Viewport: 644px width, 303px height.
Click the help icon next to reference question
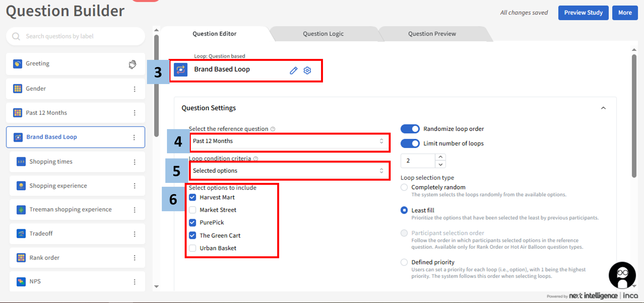pyautogui.click(x=273, y=129)
